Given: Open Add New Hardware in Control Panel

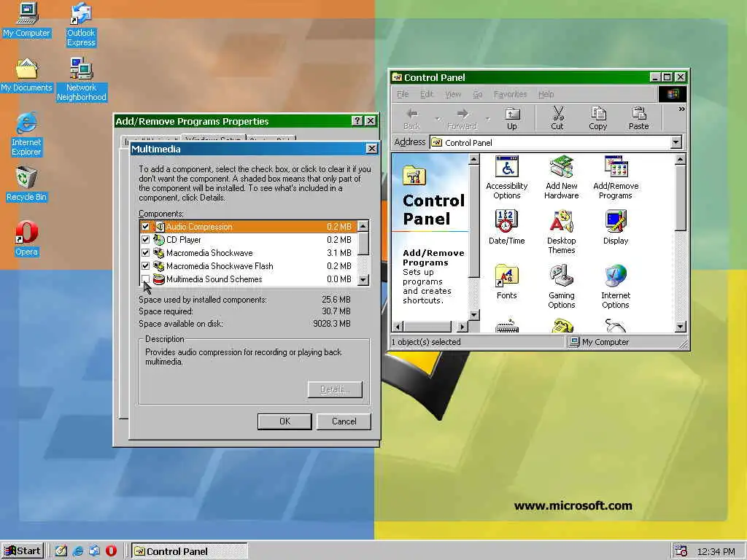Looking at the screenshot, I should [x=561, y=178].
